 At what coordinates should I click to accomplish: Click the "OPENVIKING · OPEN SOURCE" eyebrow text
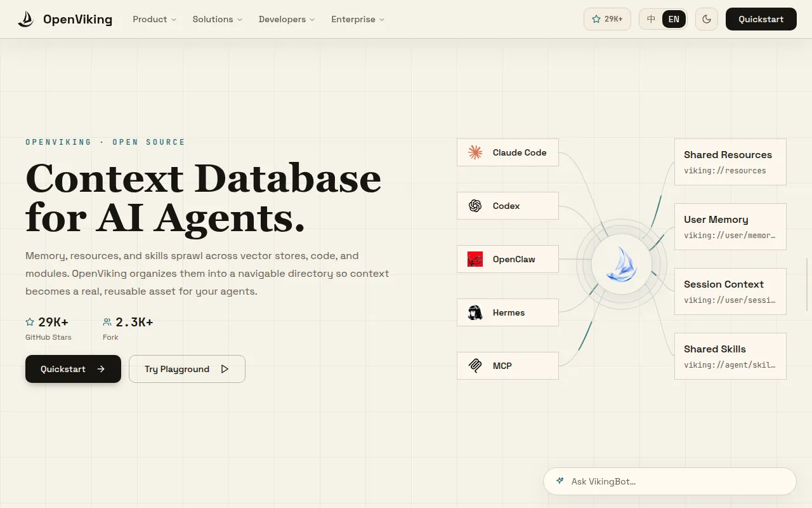tap(105, 142)
